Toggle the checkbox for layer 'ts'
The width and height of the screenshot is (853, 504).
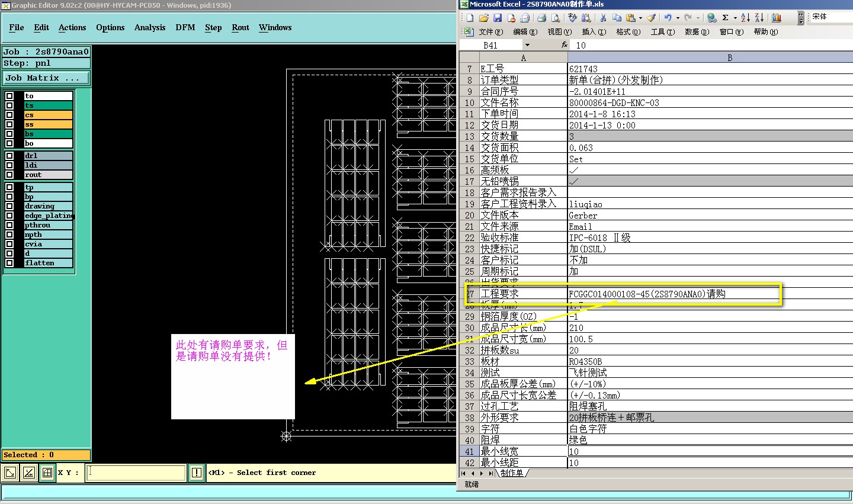point(9,105)
